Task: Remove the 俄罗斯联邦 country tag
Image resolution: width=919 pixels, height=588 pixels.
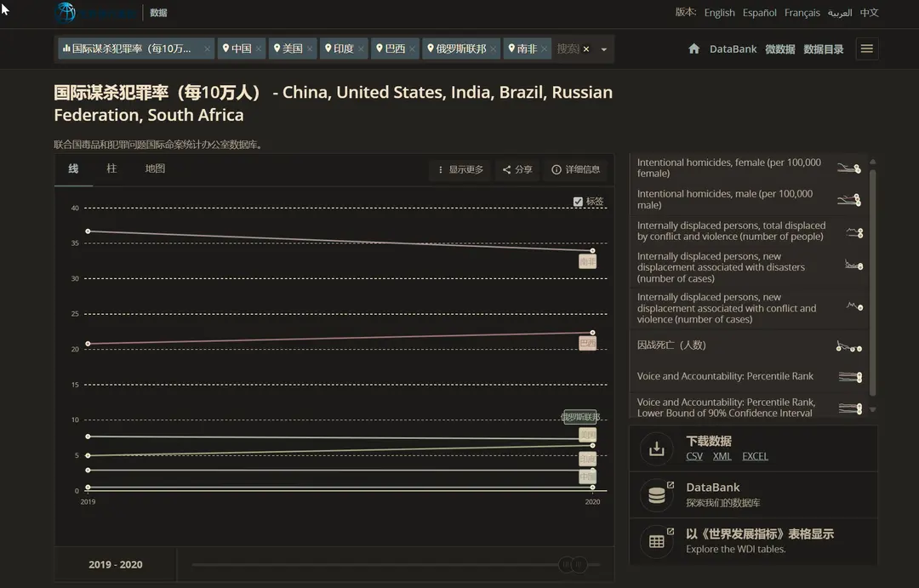Action: (494, 49)
